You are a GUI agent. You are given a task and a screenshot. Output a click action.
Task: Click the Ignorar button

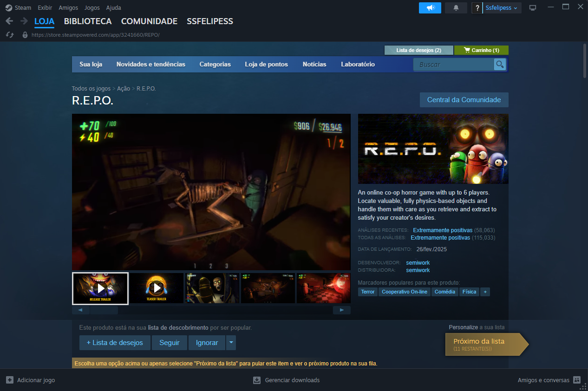pyautogui.click(x=207, y=343)
